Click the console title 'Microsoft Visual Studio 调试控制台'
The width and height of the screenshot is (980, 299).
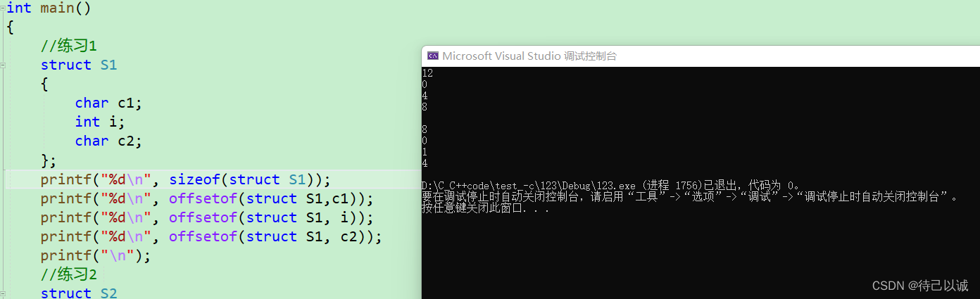529,56
